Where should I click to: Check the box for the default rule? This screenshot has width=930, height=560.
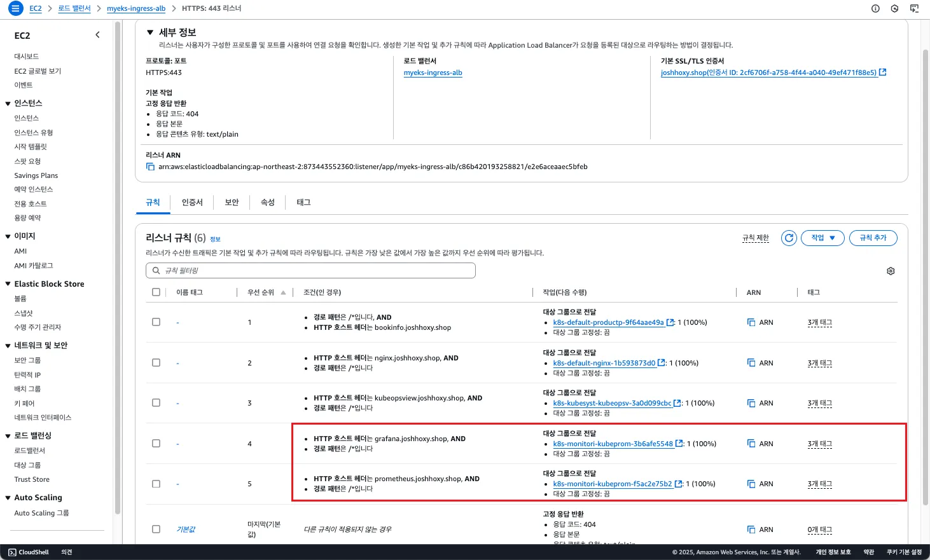(x=156, y=529)
